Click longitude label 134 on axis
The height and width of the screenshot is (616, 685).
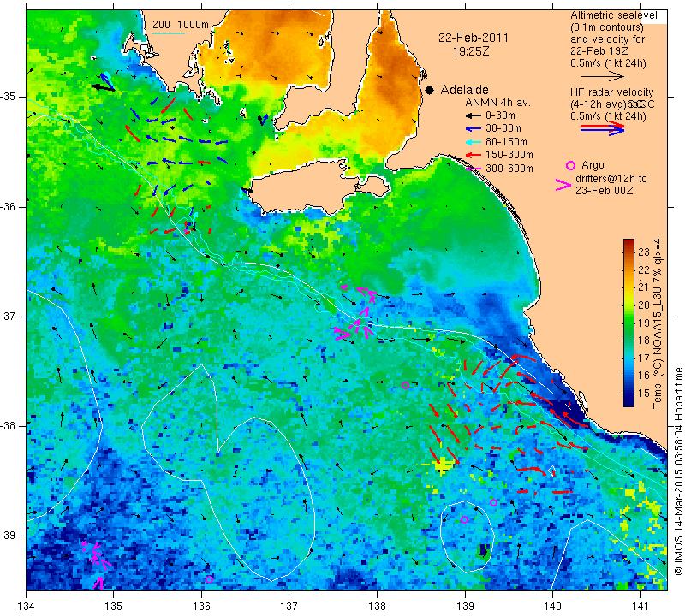click(x=27, y=607)
